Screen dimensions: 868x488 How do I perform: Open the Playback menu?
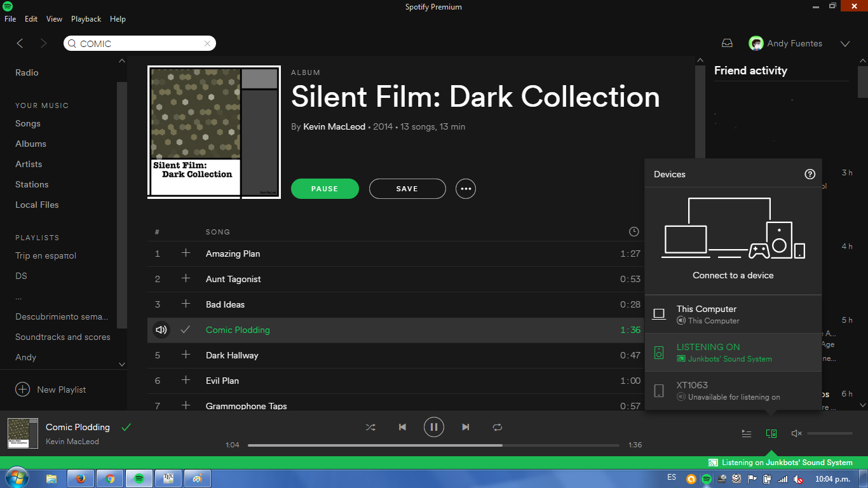[x=86, y=19]
